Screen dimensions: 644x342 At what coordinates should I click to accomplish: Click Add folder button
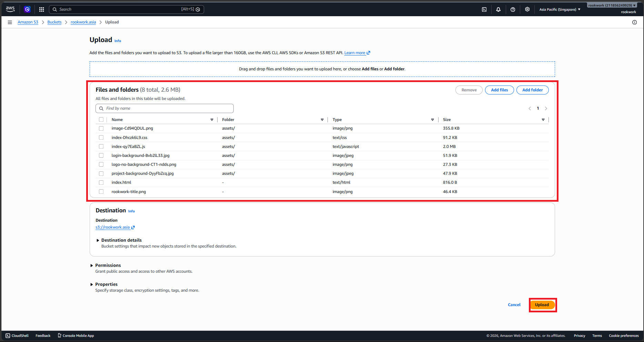(x=532, y=90)
